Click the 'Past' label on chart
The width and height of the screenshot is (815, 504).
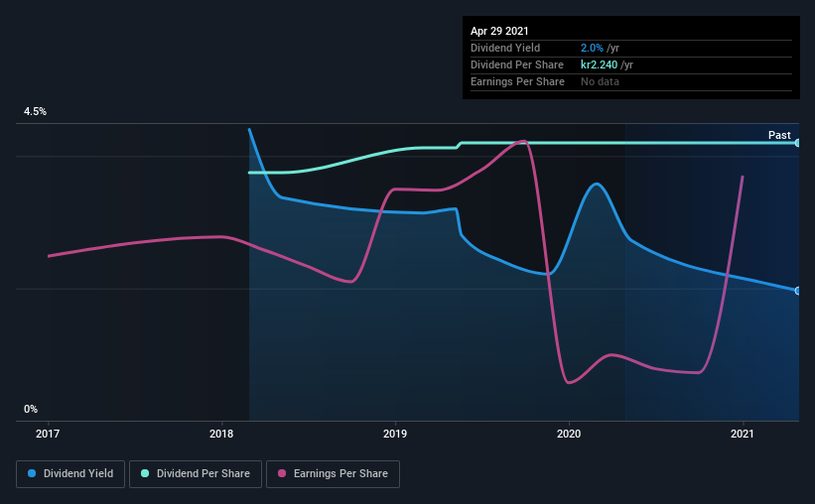[779, 135]
